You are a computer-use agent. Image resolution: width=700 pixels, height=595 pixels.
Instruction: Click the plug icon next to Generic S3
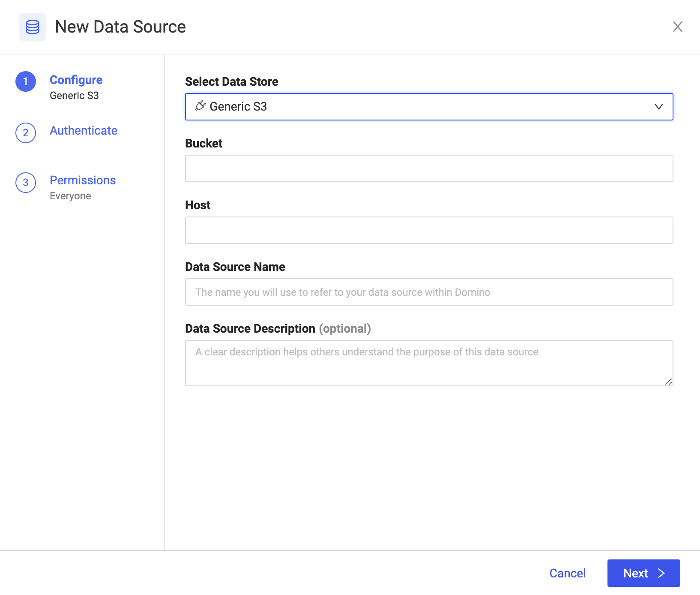[200, 106]
